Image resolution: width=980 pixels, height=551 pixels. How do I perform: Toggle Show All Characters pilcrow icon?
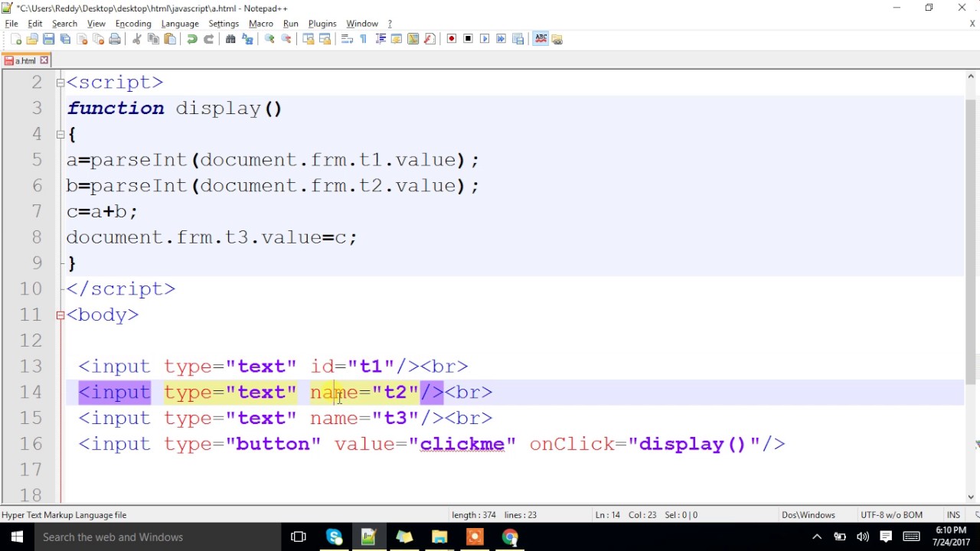coord(363,39)
